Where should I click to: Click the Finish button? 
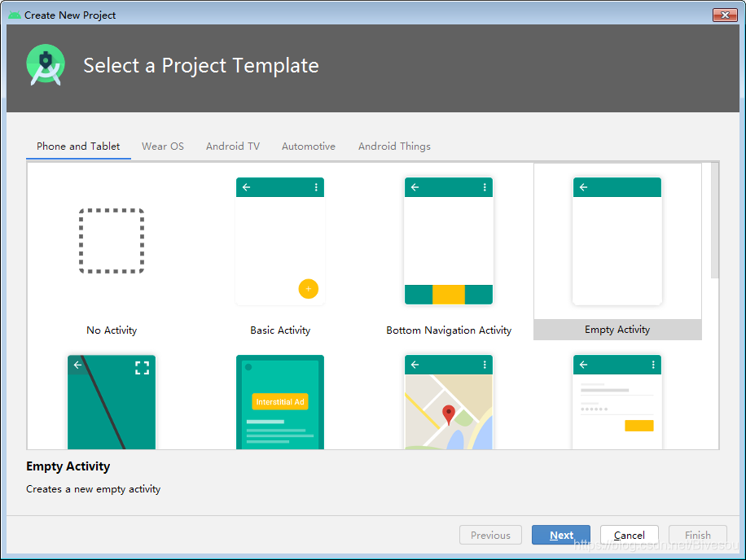(698, 536)
